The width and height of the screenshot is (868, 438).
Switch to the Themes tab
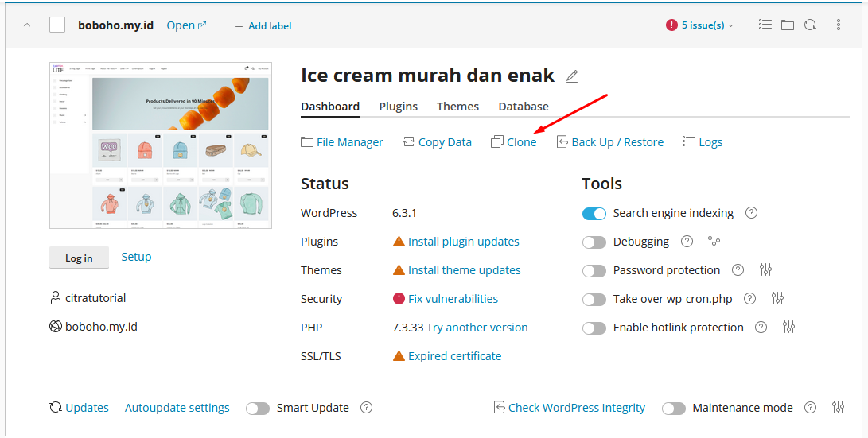457,107
